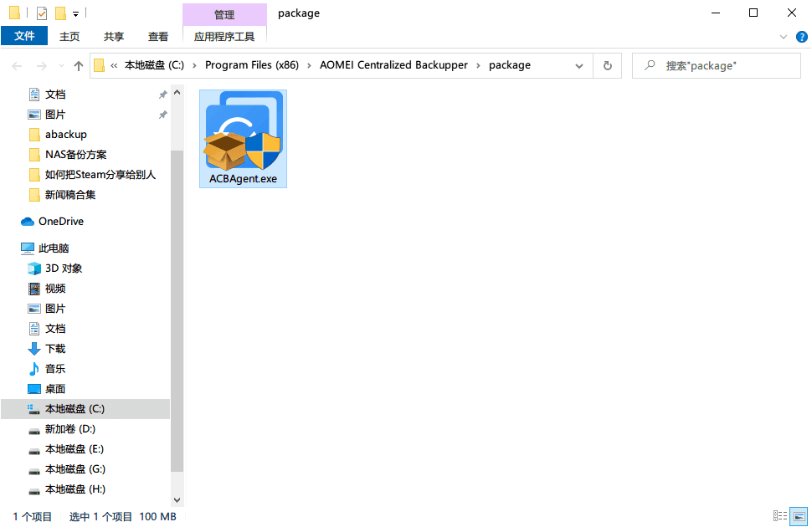
Task: Switch to details view layout
Action: click(x=780, y=515)
